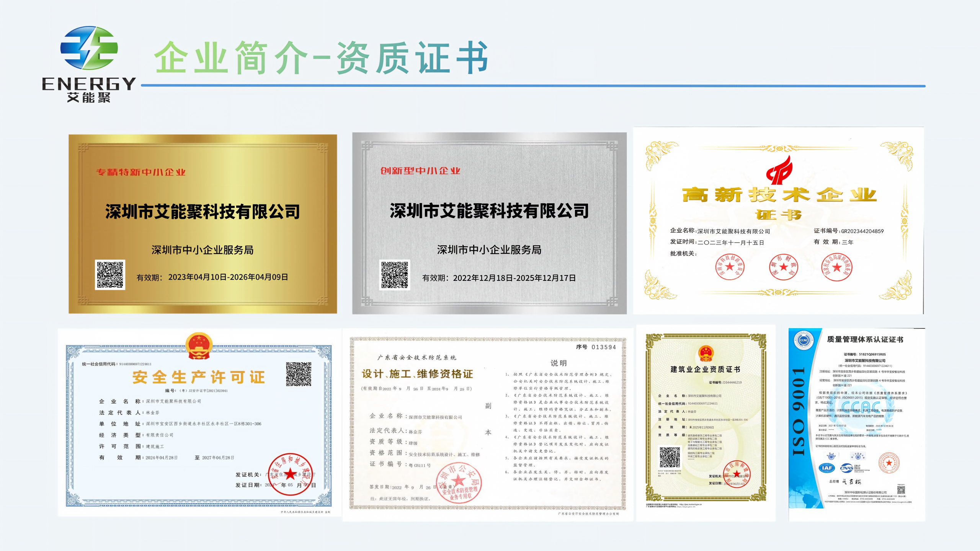
Task: Click the red 创新型中小企业 heading
Action: click(420, 171)
